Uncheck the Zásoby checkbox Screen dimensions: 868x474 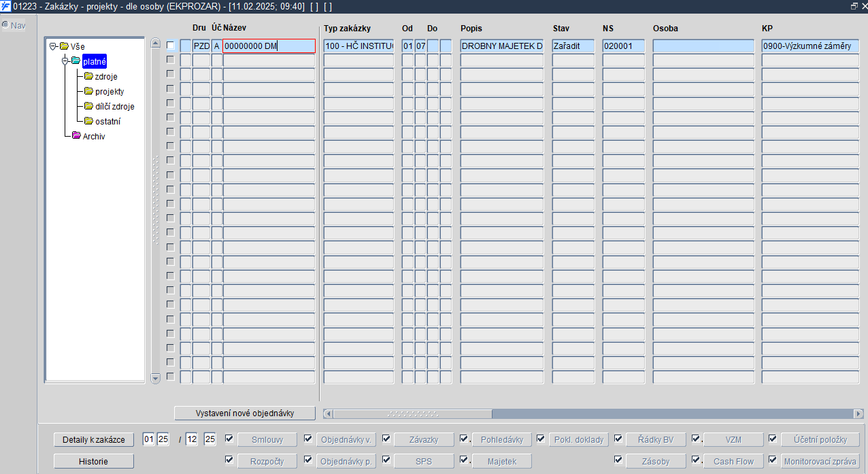(x=618, y=460)
